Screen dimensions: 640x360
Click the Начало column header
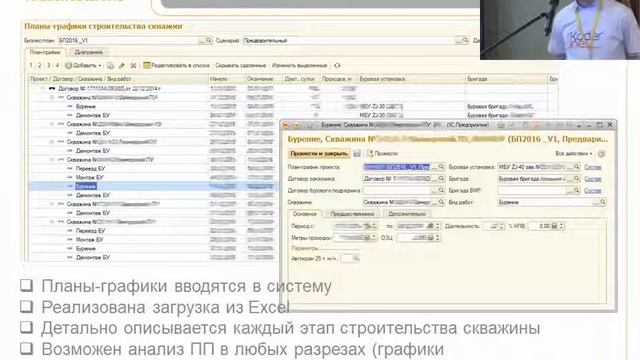(227, 79)
